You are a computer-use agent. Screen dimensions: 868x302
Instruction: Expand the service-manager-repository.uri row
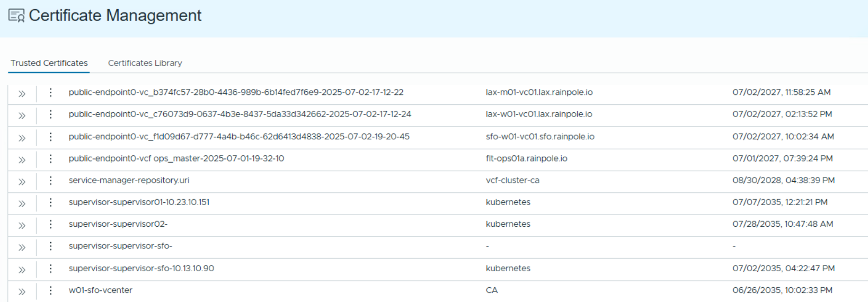22,182
